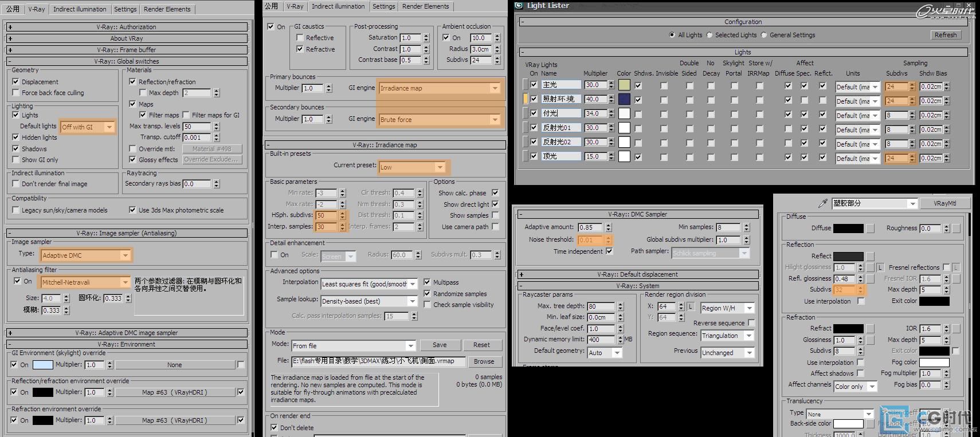The image size is (980, 437).
Task: Click the Back-side color map slot button
Action: (870, 424)
